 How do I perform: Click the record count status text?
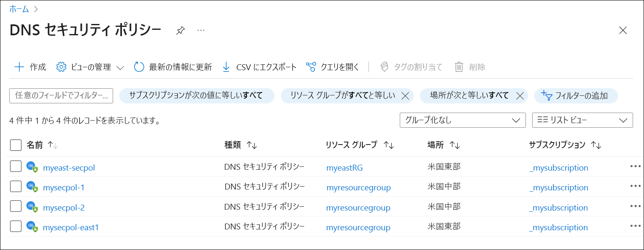85,121
